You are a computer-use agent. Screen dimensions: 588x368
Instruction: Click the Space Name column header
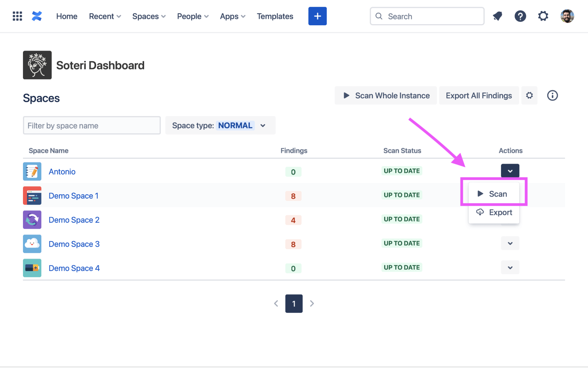pyautogui.click(x=49, y=151)
